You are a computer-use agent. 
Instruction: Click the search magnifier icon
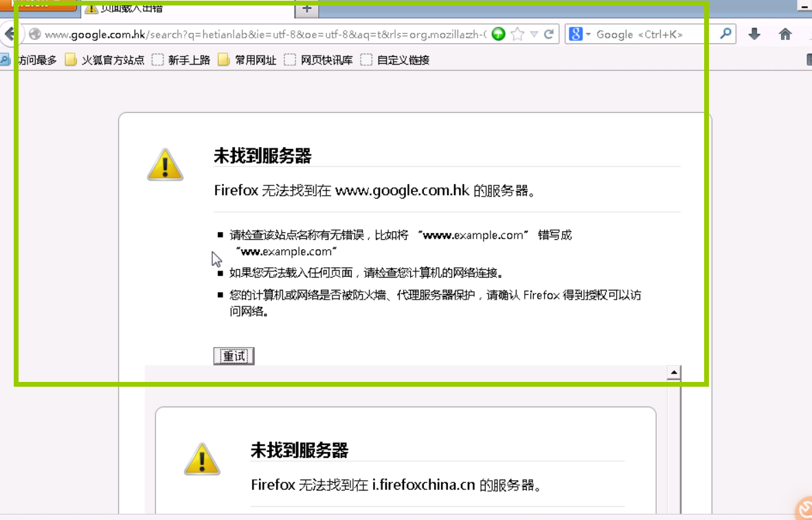coord(726,34)
